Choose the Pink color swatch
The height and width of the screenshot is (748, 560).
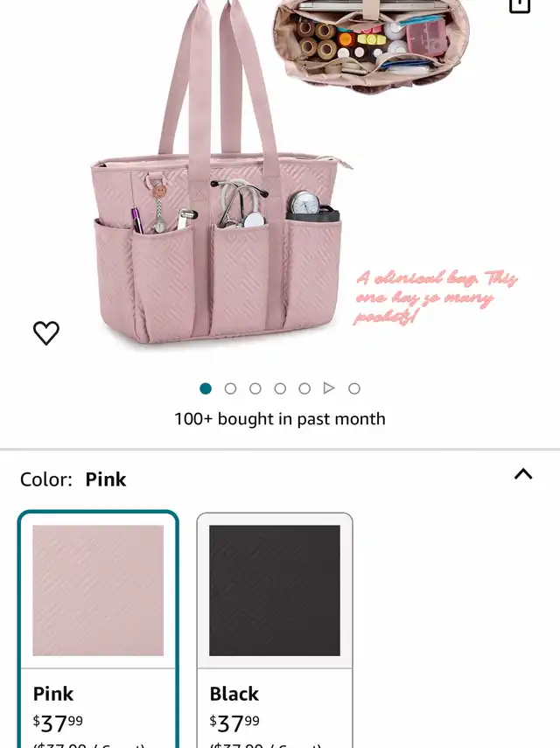98,591
